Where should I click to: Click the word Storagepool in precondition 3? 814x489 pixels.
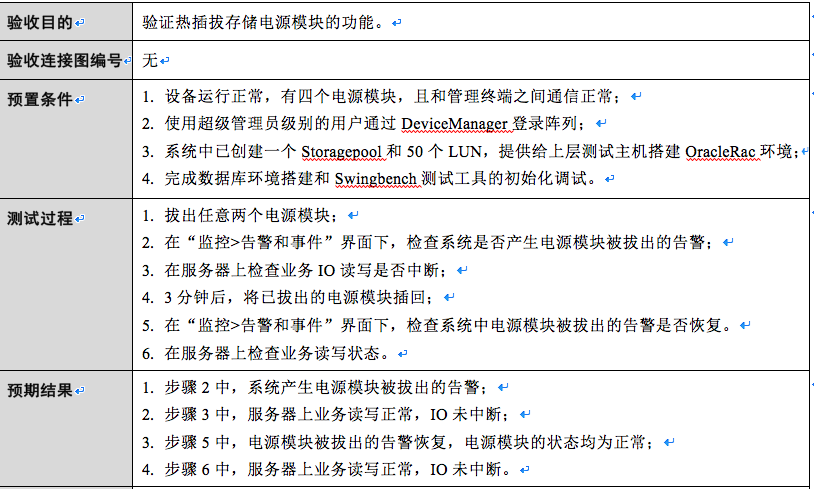pos(342,152)
